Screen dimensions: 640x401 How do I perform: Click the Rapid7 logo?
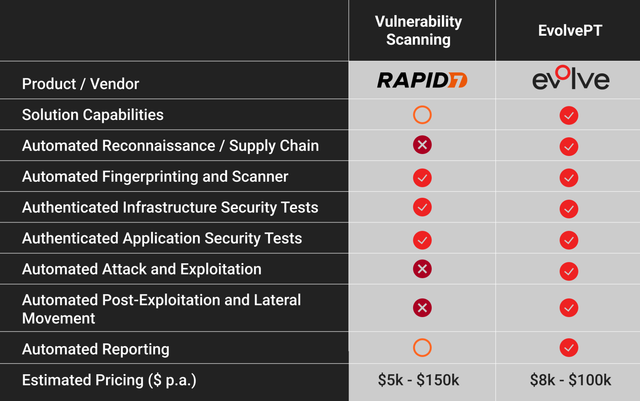click(x=421, y=81)
